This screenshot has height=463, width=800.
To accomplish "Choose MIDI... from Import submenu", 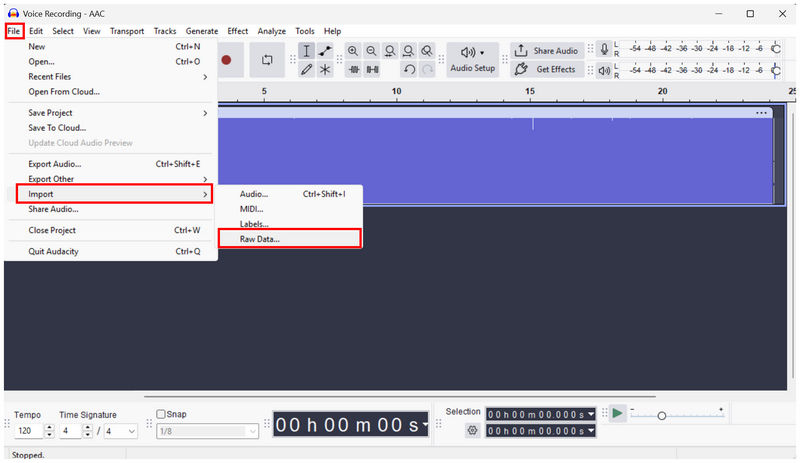I will pyautogui.click(x=290, y=209).
